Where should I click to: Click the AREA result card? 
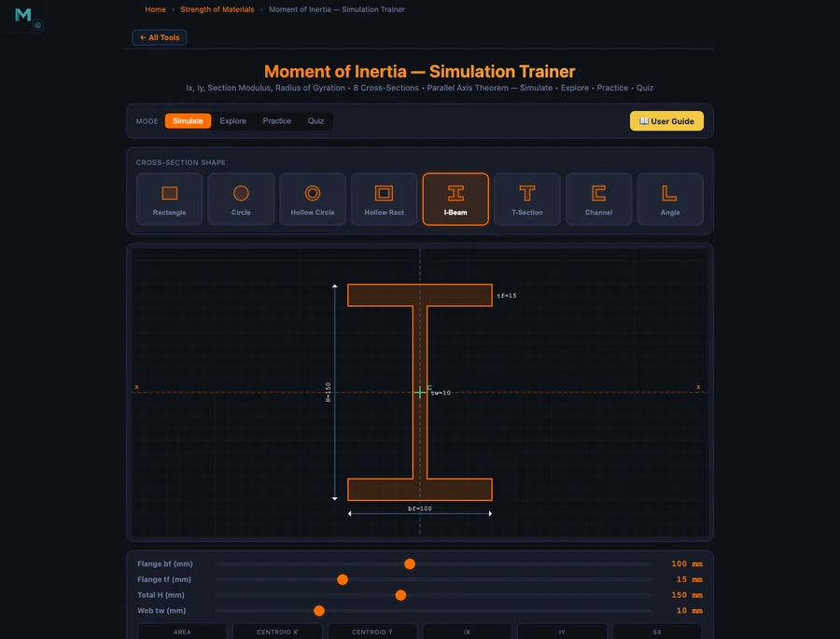tap(182, 631)
